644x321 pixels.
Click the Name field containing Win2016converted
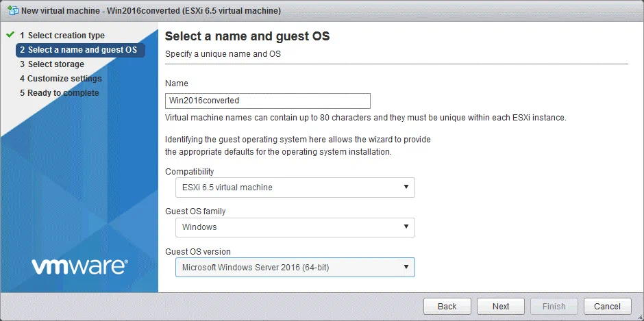[x=267, y=101]
